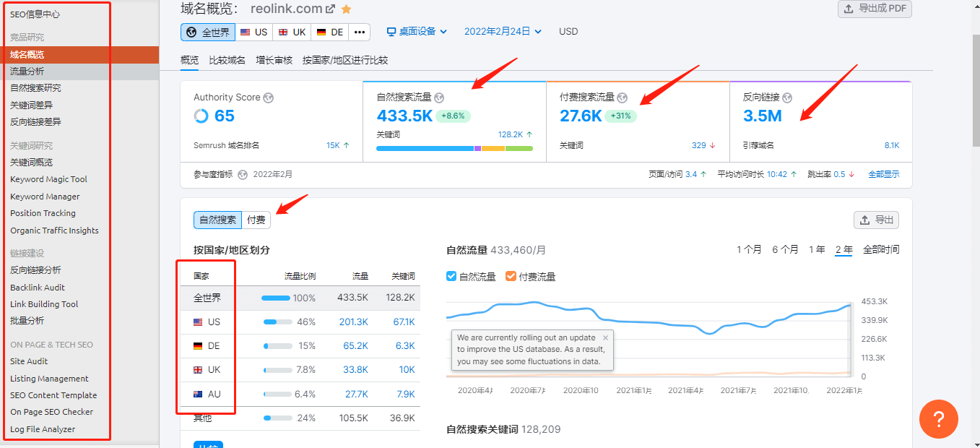Set chart range to 2年
Image resolution: width=980 pixels, height=448 pixels.
(844, 249)
